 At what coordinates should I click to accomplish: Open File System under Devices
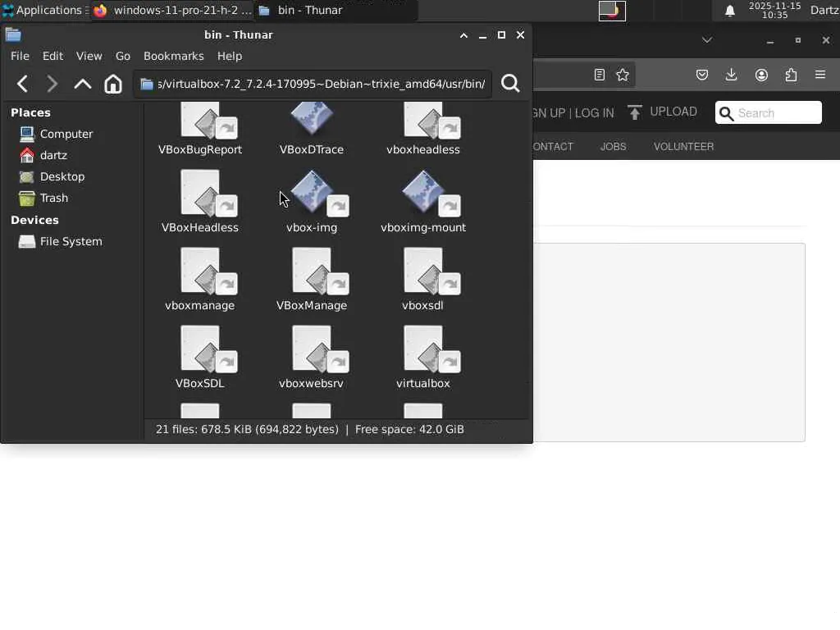pos(60,242)
